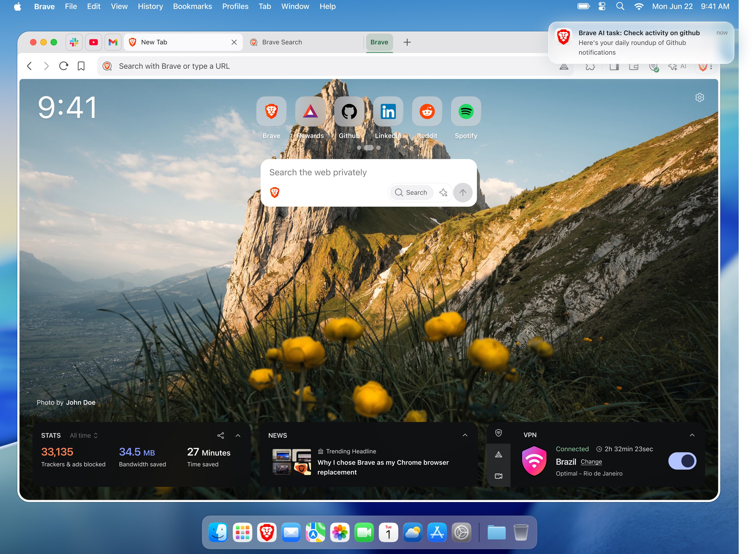The image size is (756, 554).
Task: Click the shortcut page indicator dots
Action: click(368, 147)
